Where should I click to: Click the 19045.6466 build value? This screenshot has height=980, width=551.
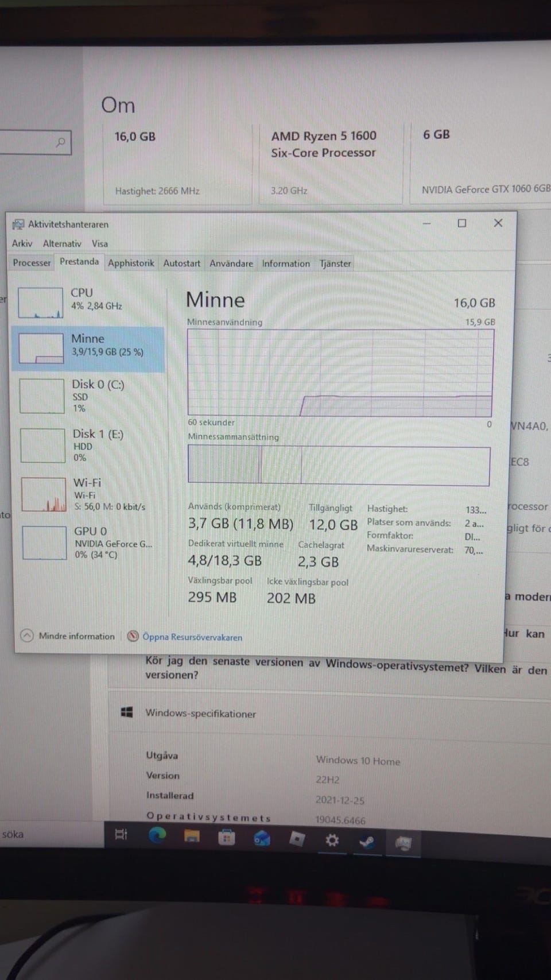click(x=340, y=820)
